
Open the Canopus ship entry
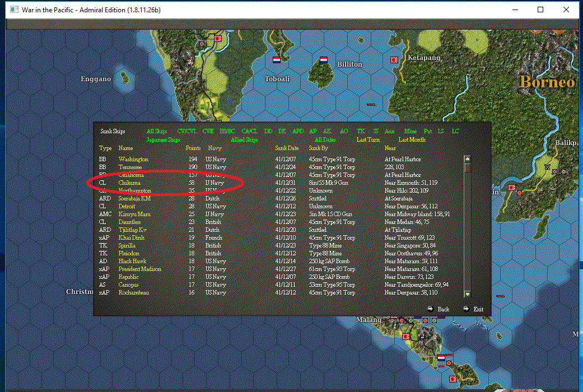tap(128, 284)
